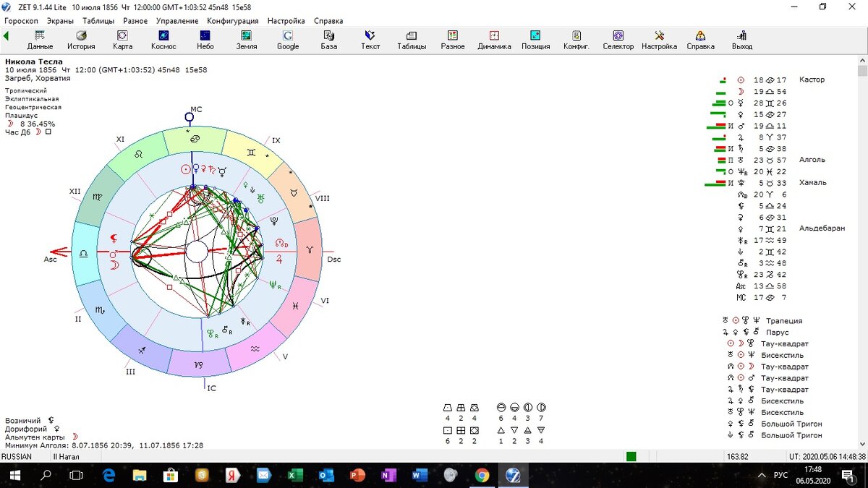Click the Google toolbar icon

tap(288, 40)
